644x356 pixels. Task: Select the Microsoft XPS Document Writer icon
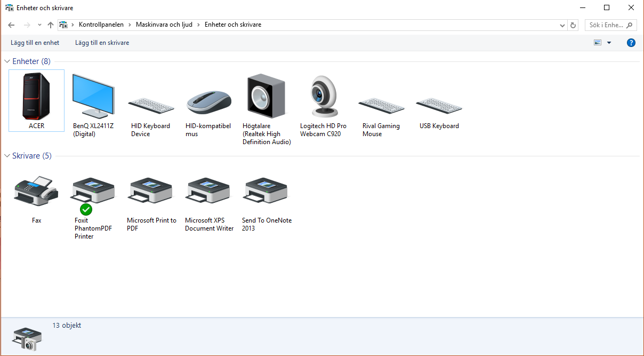coord(209,191)
